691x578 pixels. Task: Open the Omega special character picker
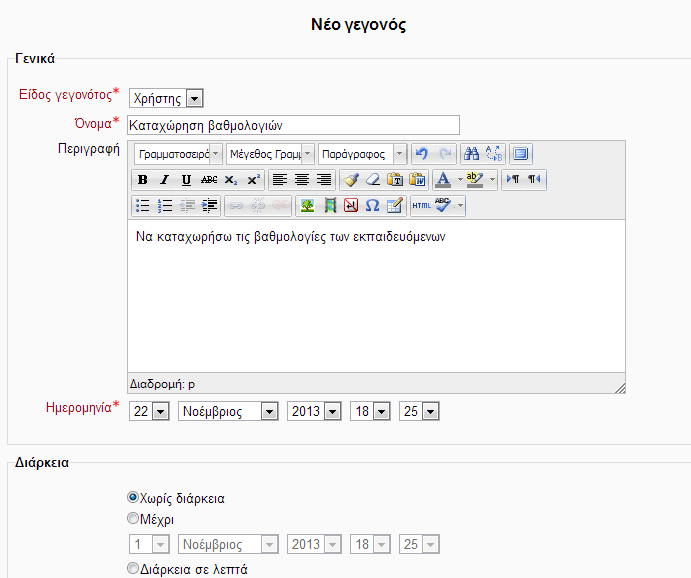tap(372, 206)
